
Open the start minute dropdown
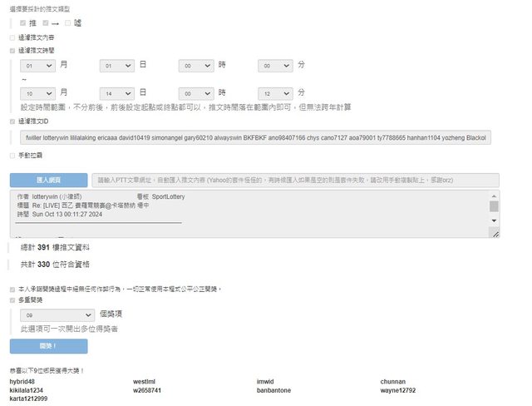point(276,65)
